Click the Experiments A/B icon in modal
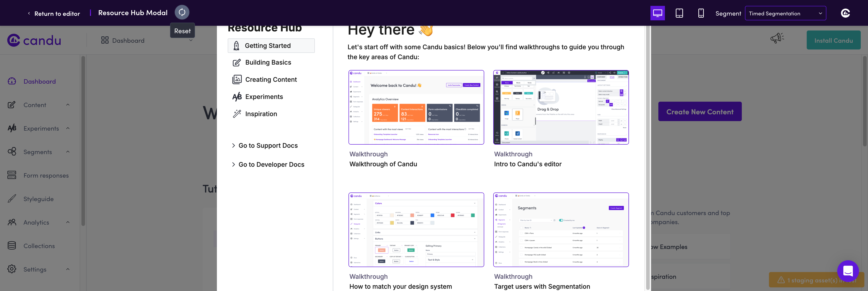Image resolution: width=868 pixels, height=291 pixels. coord(237,97)
